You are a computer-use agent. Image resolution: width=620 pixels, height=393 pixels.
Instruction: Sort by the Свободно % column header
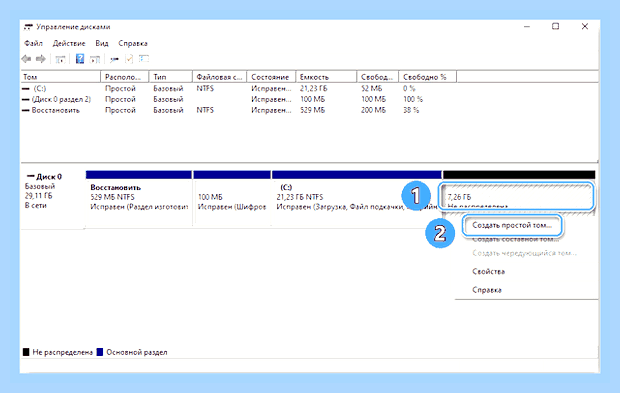pyautogui.click(x=427, y=77)
